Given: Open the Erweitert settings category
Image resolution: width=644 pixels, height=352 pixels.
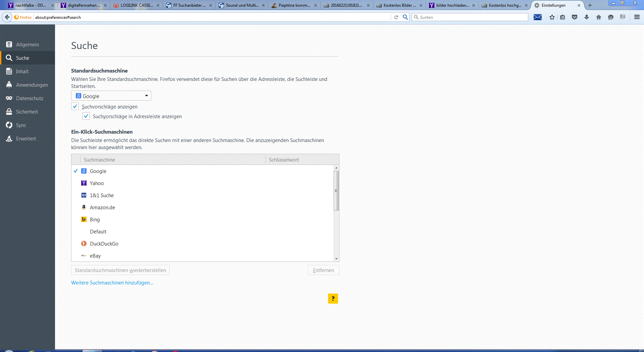Looking at the screenshot, I should (28, 138).
